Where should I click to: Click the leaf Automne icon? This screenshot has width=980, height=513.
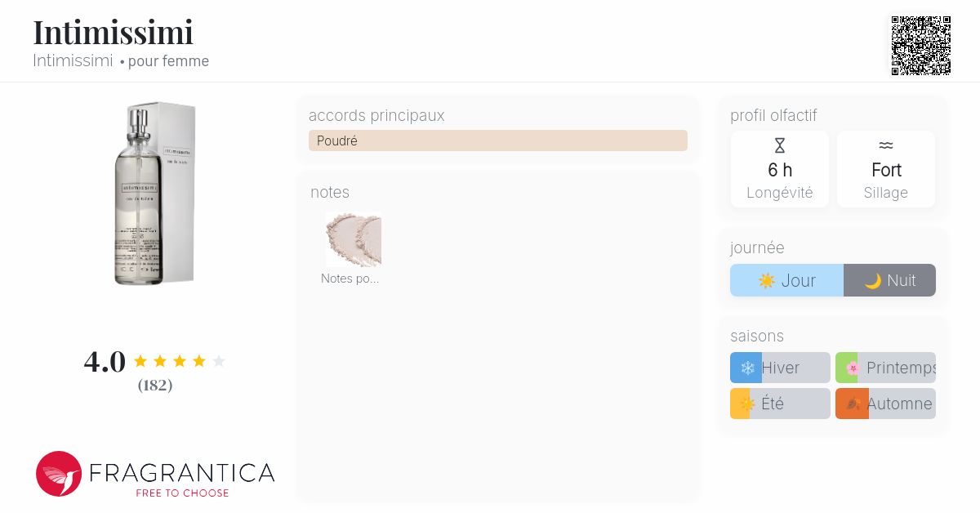click(x=853, y=404)
